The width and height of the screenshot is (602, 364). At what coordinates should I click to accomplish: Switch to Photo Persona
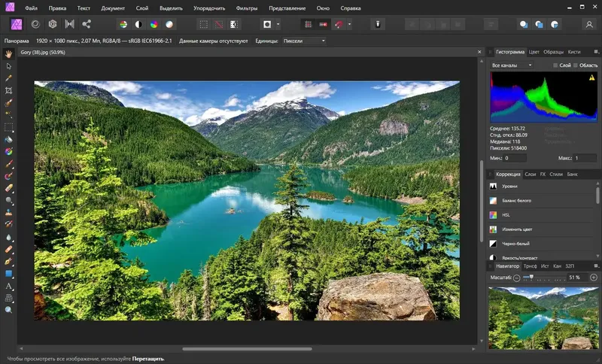point(17,24)
